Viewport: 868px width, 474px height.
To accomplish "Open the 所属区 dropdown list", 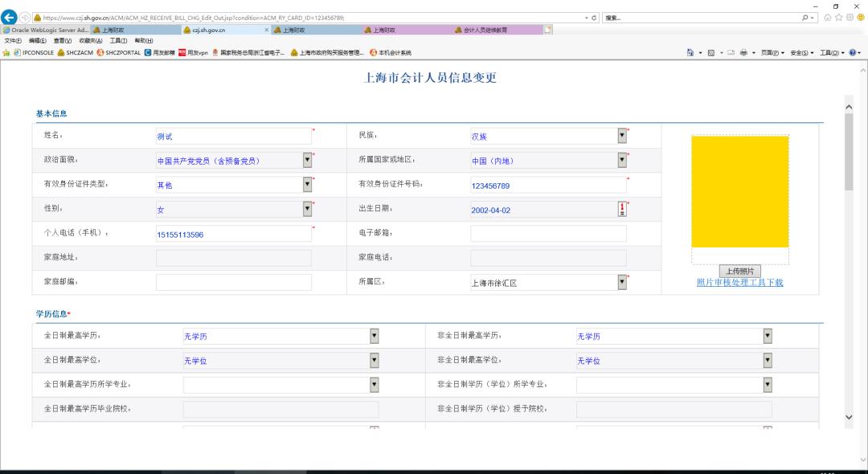I will pos(622,282).
